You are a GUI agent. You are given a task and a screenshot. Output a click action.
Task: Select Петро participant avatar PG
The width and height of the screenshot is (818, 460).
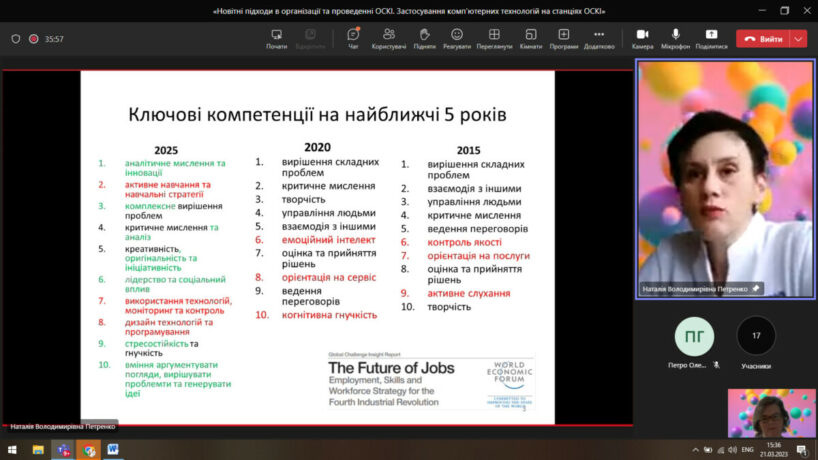click(x=694, y=336)
